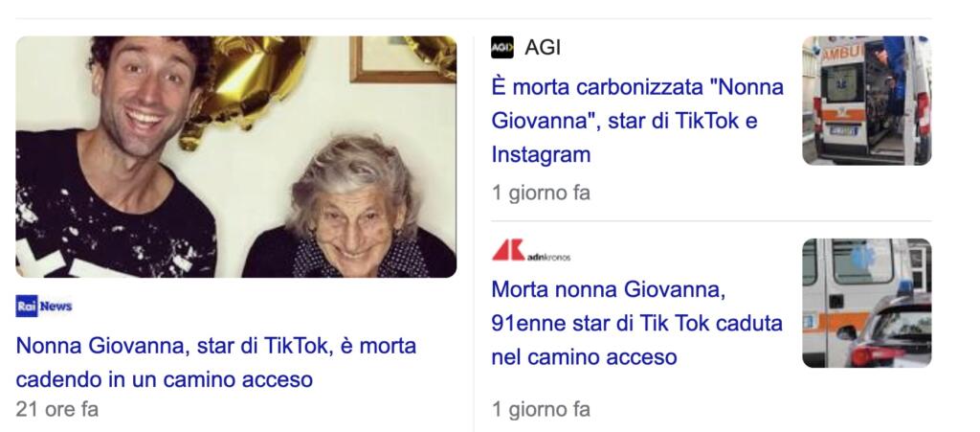The width and height of the screenshot is (980, 432).
Task: Click the Rai News logo icon
Action: [44, 306]
